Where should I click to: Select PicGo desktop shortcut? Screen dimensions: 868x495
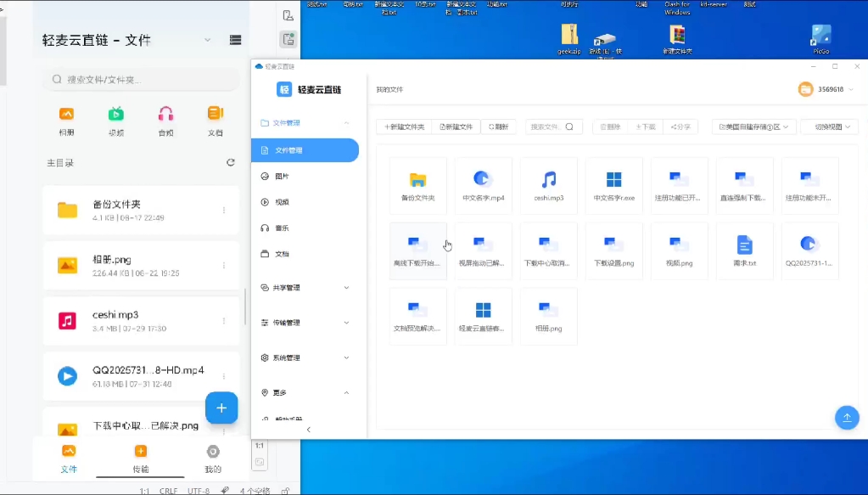(x=821, y=39)
